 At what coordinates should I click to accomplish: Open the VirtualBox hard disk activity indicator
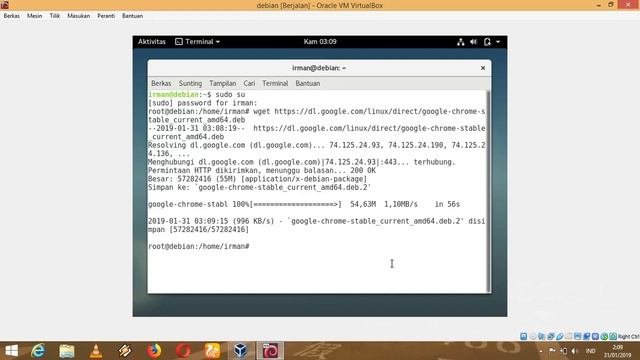pos(523,336)
